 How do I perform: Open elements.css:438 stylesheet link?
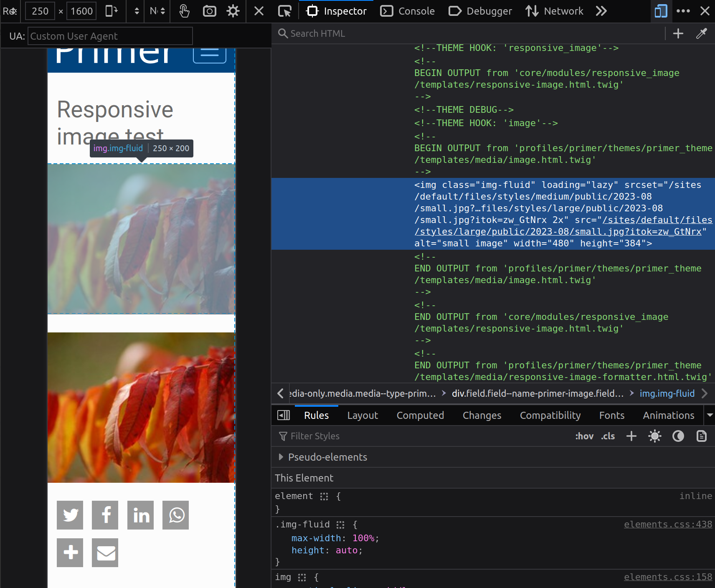pyautogui.click(x=668, y=524)
